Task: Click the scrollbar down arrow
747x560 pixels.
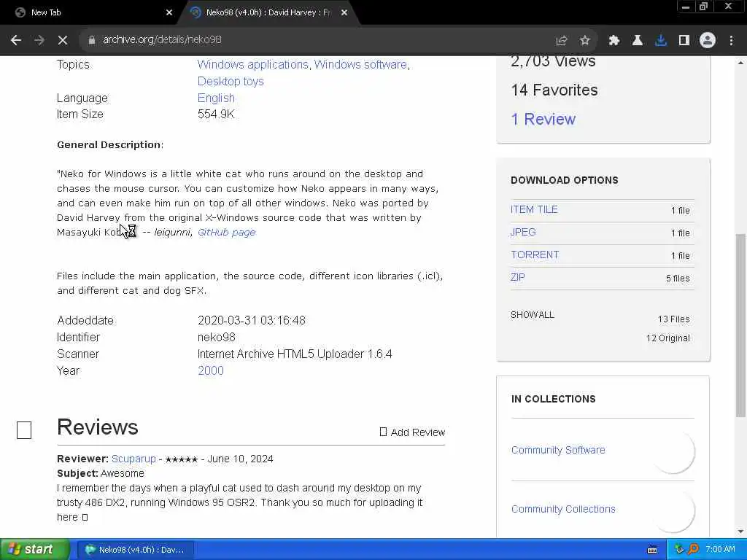Action: [740, 532]
